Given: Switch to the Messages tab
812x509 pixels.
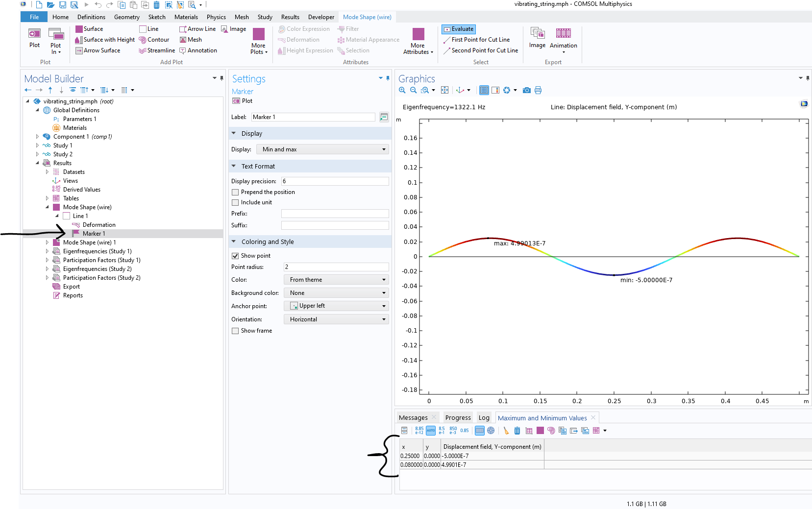Looking at the screenshot, I should point(413,418).
